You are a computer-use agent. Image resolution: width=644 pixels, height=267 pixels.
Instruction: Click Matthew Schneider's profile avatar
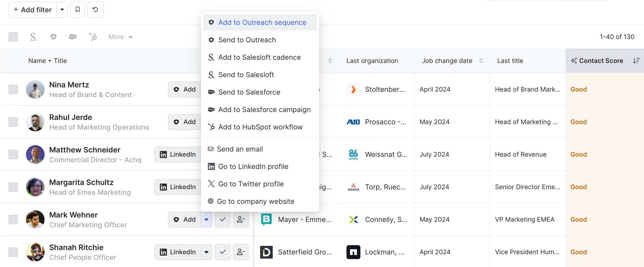point(35,154)
